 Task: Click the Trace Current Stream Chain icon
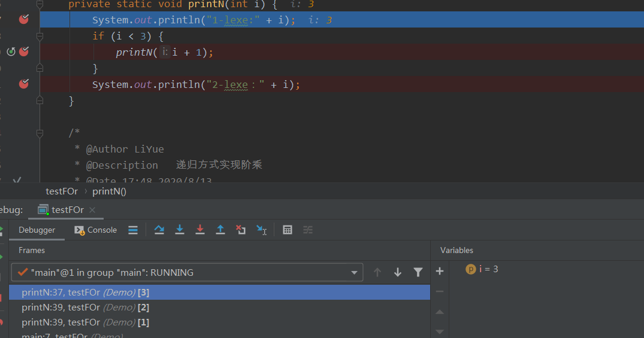click(x=308, y=230)
